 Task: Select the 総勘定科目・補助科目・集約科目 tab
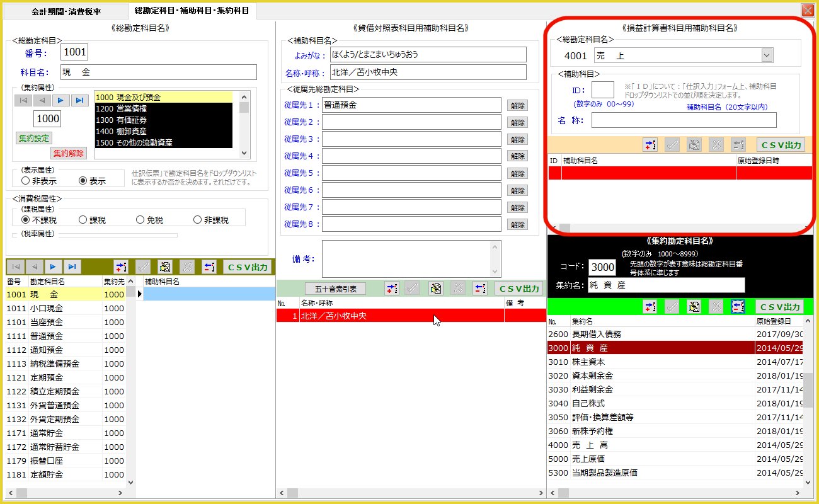pos(192,11)
